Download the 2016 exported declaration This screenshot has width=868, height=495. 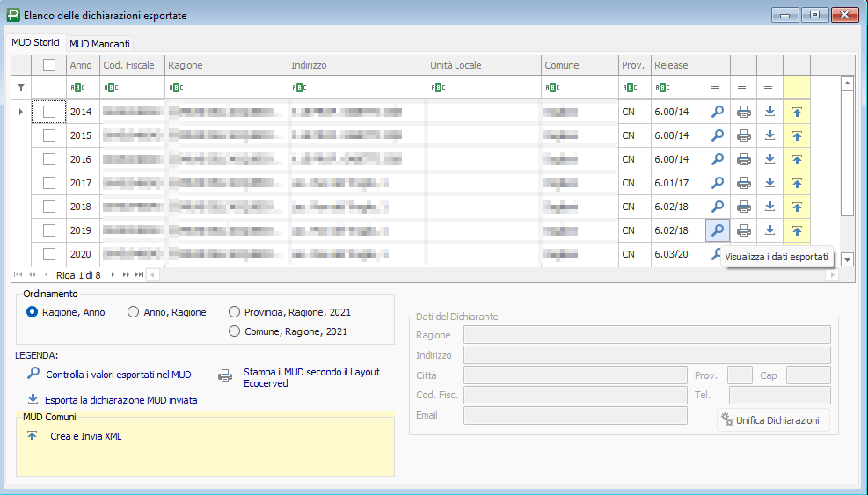click(x=770, y=159)
